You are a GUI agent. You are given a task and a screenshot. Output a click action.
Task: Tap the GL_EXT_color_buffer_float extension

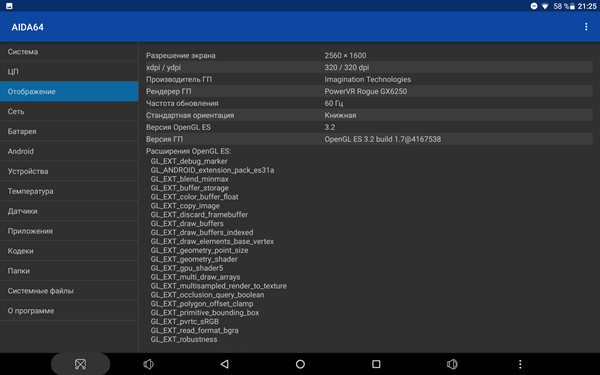194,197
